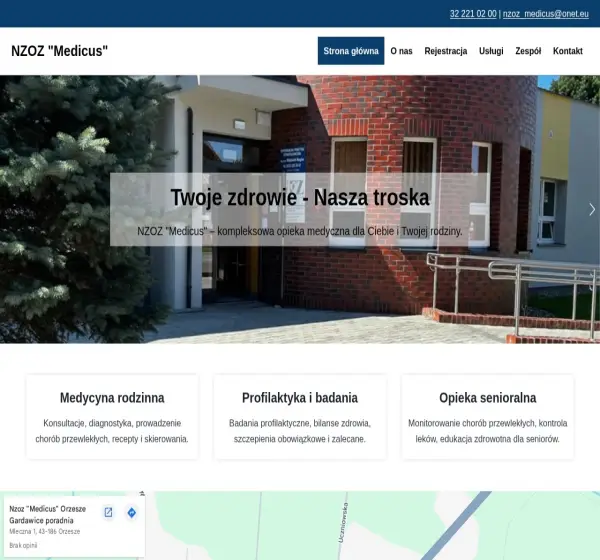Click the Mleczna 1, 43-186 Orzesze address
The width and height of the screenshot is (600, 560).
point(45,531)
